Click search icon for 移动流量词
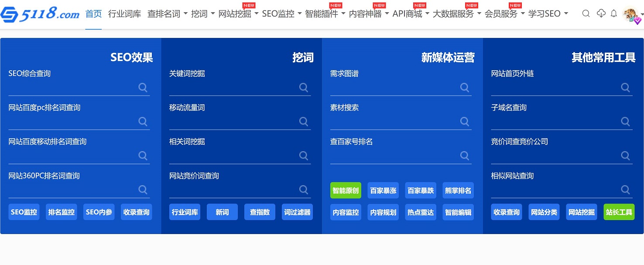This screenshot has width=644, height=265. [304, 122]
